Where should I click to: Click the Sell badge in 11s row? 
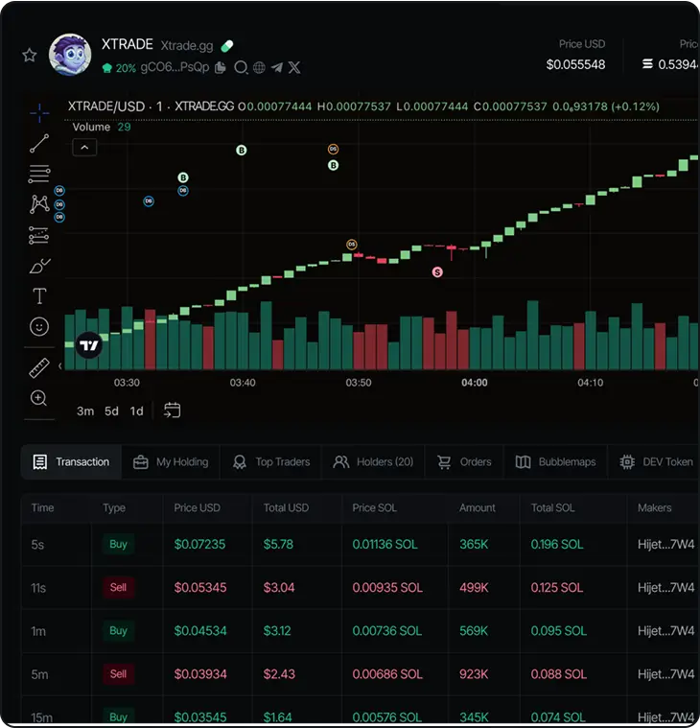pos(118,587)
